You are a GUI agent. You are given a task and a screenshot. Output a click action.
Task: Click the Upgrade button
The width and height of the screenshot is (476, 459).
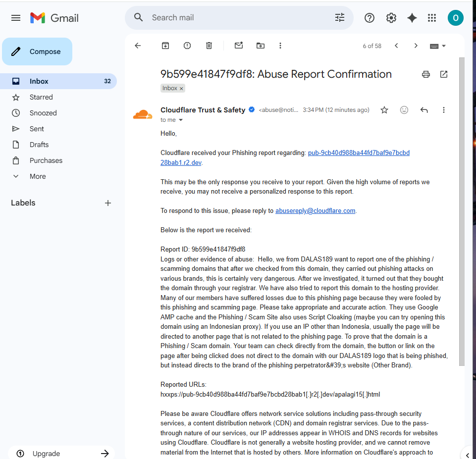tap(61, 453)
